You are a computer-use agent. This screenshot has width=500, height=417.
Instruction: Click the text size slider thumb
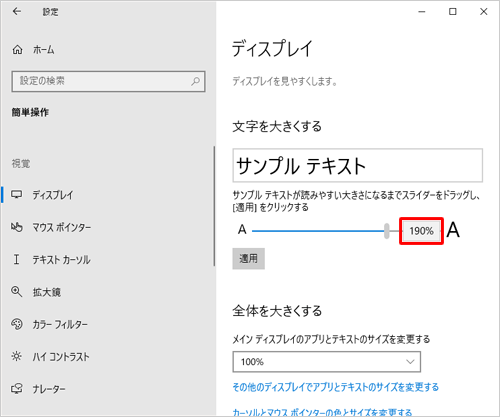tap(387, 231)
